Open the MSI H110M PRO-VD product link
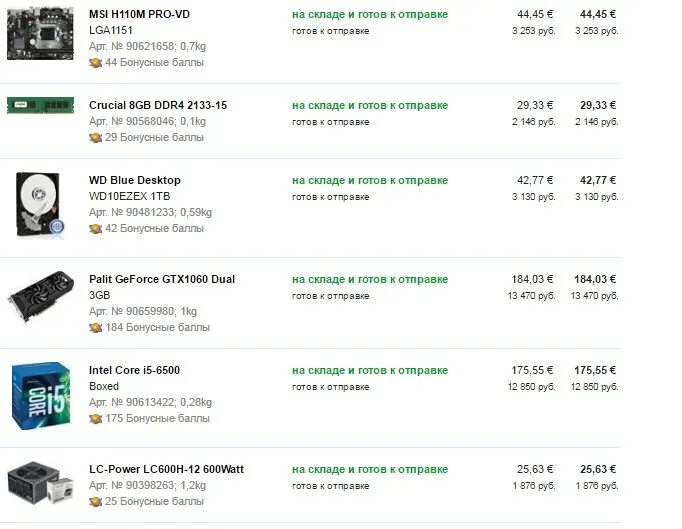The image size is (682, 529). (x=139, y=14)
